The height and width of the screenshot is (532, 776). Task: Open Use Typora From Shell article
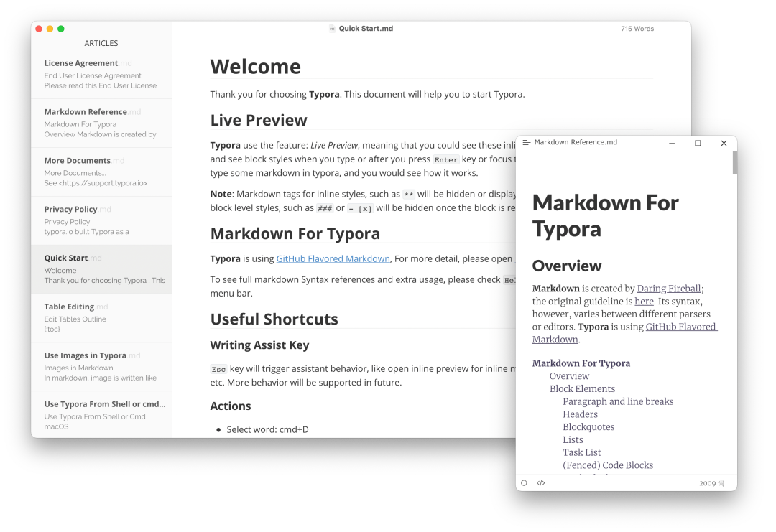(x=101, y=415)
